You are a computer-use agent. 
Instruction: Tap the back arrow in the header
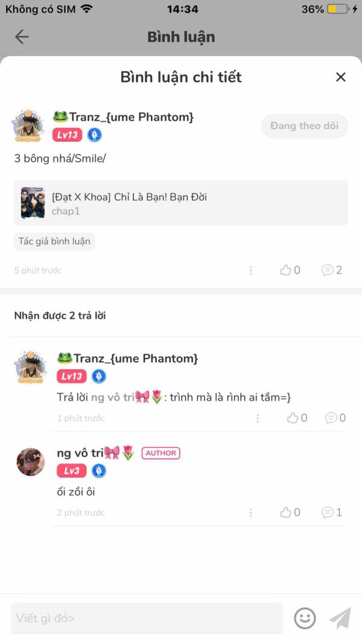22,37
